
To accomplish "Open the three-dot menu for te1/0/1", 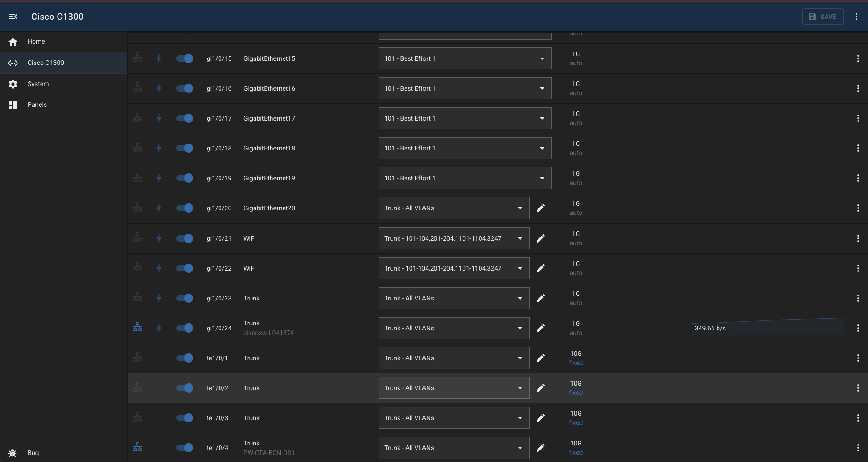I will click(858, 358).
